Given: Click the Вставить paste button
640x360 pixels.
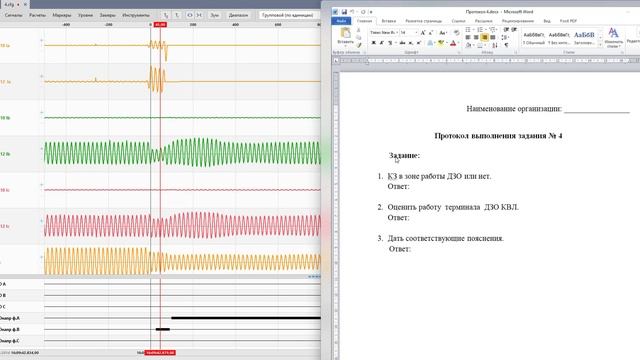Looking at the screenshot, I should 346,37.
